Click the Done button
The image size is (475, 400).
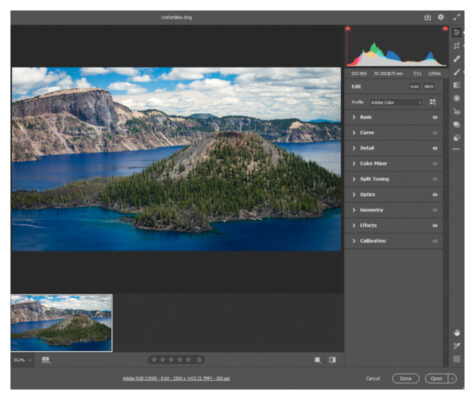click(x=406, y=378)
